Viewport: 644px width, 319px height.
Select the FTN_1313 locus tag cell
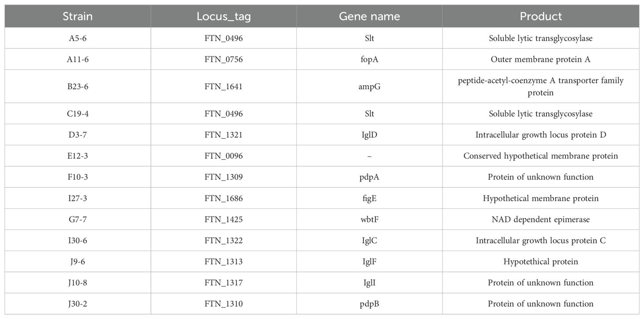[224, 262]
